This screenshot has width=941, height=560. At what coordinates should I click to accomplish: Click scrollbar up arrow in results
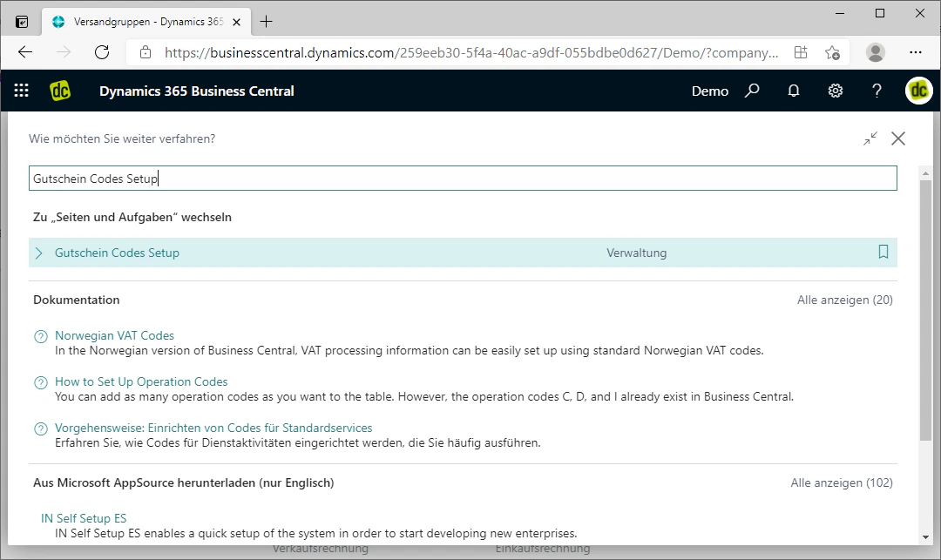tap(925, 173)
